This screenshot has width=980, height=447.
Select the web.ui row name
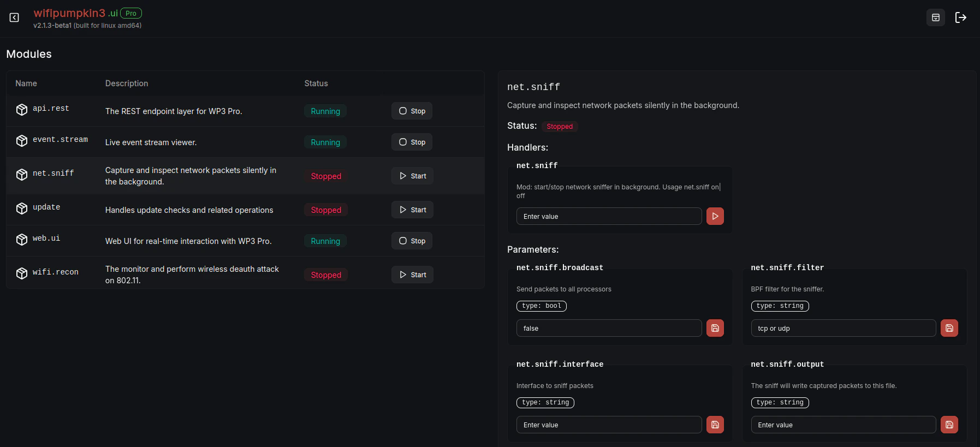(46, 239)
